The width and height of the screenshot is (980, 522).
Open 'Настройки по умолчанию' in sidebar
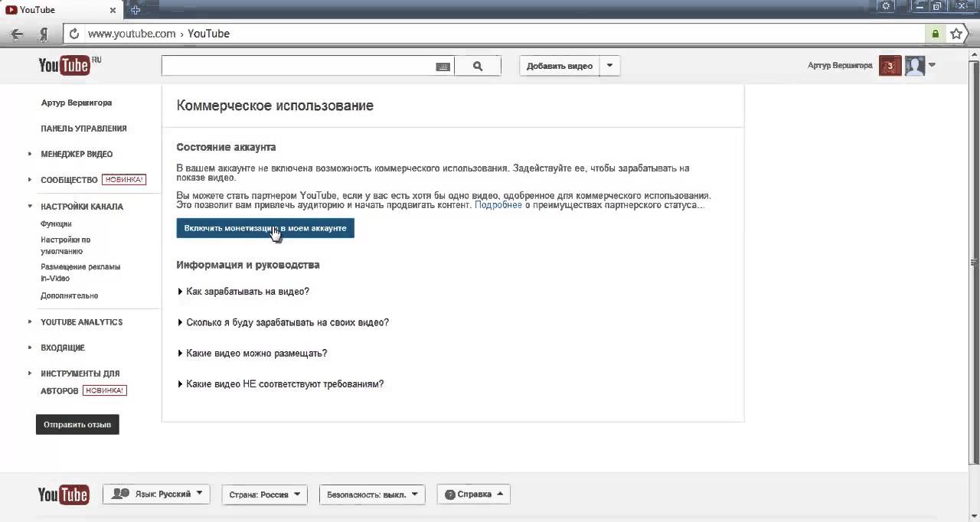(66, 245)
